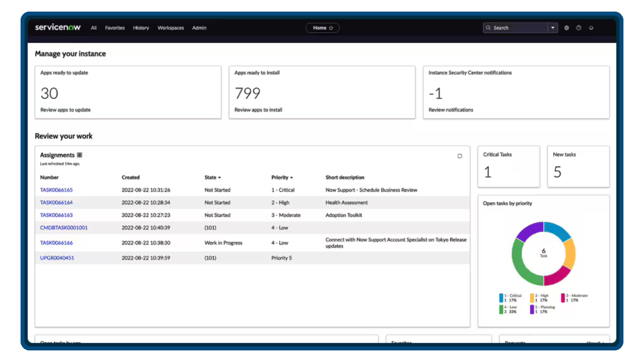Image resolution: width=644 pixels, height=362 pixels.
Task: Favorite the Home page star
Action: tap(331, 28)
